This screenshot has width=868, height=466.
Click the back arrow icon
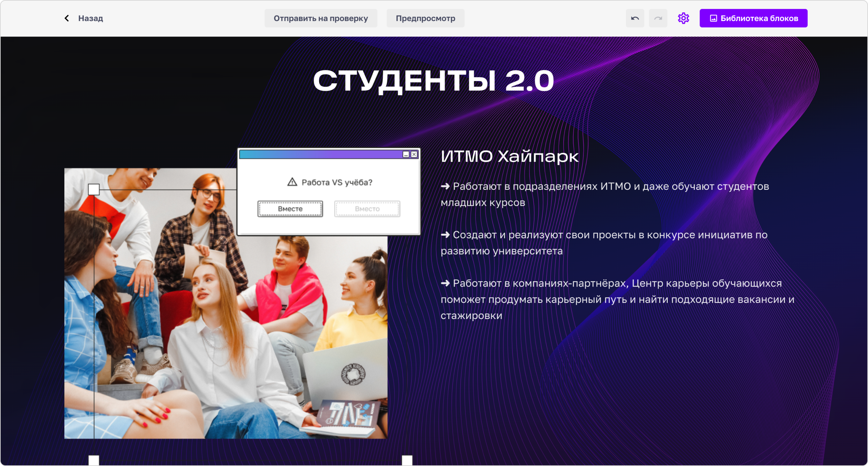[x=67, y=18]
